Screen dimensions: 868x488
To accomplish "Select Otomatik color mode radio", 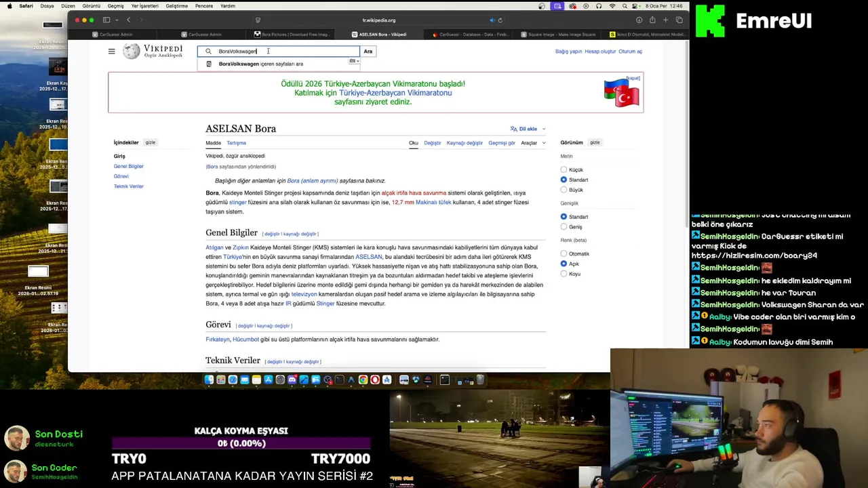I will tap(564, 253).
